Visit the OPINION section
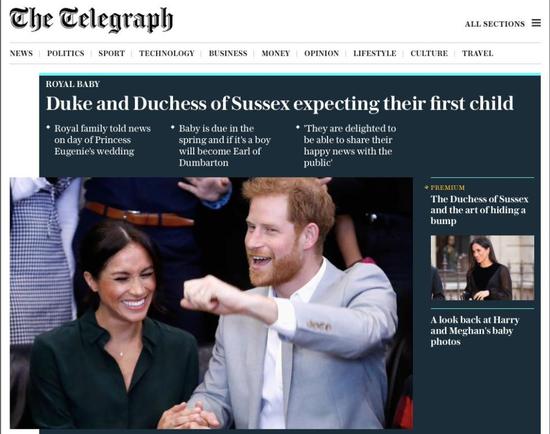 (321, 53)
